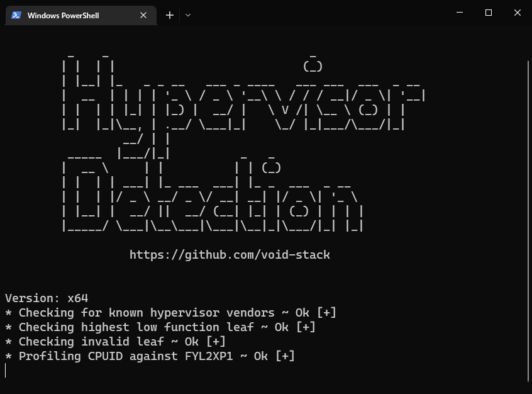Viewport: 532px width, 394px height.
Task: Click the 'Profiling CPUID against FYL2XP1' line
Action: 150,356
